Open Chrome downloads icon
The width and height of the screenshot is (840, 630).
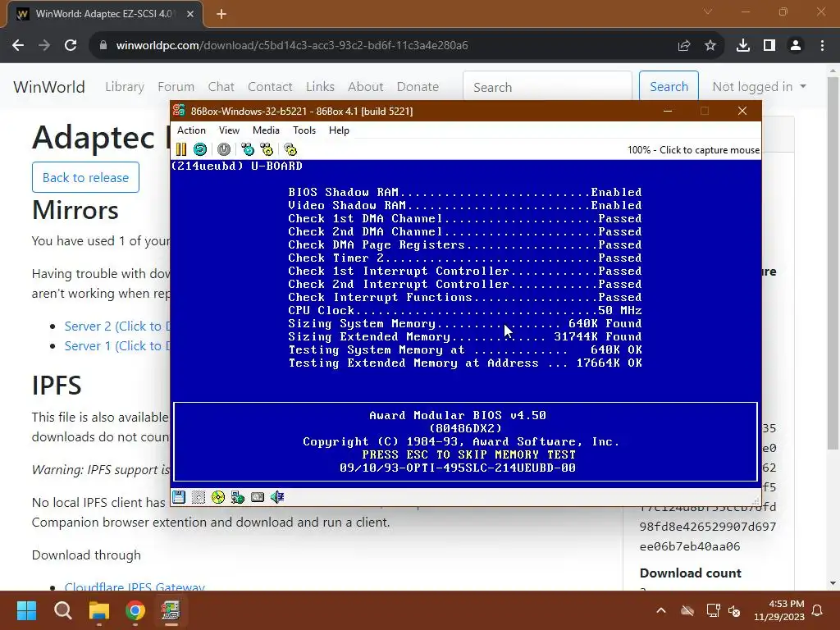[x=742, y=46]
